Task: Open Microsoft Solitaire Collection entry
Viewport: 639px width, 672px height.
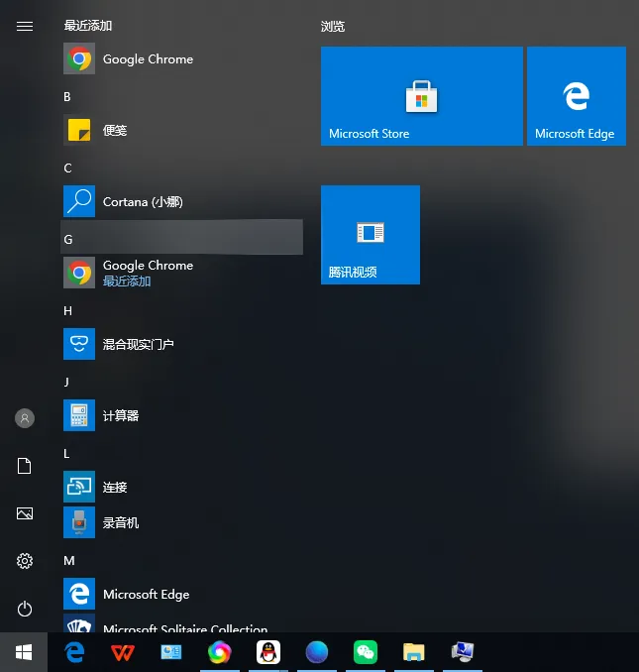Action: coord(181,623)
